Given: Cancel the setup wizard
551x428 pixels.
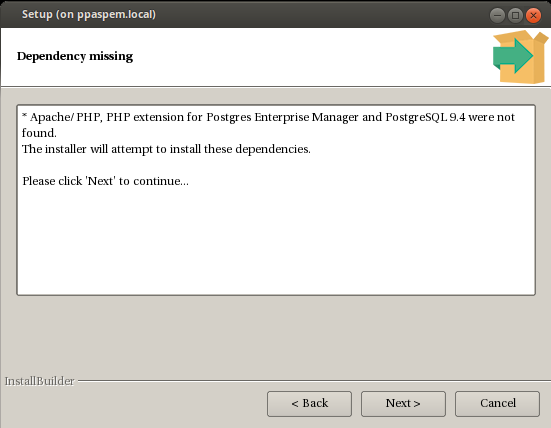Looking at the screenshot, I should [497, 404].
